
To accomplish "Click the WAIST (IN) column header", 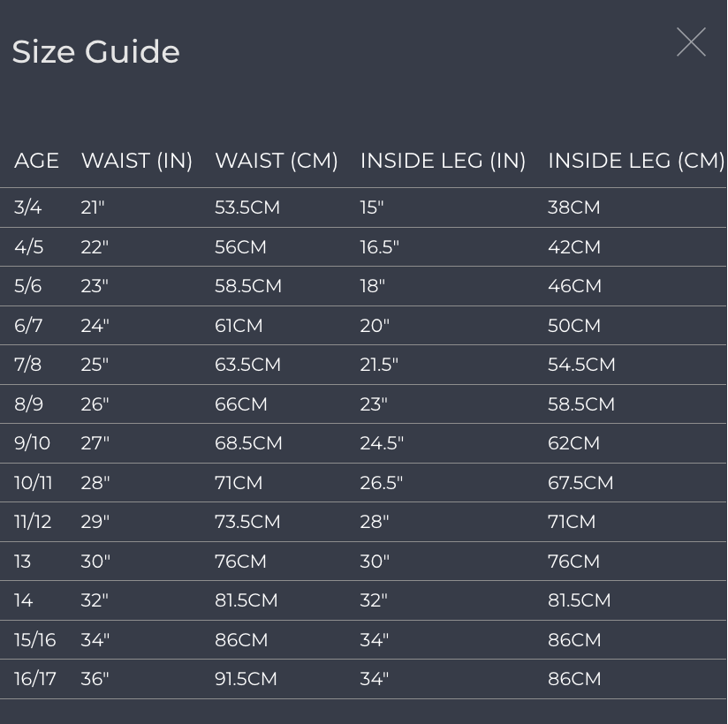I will 136,161.
